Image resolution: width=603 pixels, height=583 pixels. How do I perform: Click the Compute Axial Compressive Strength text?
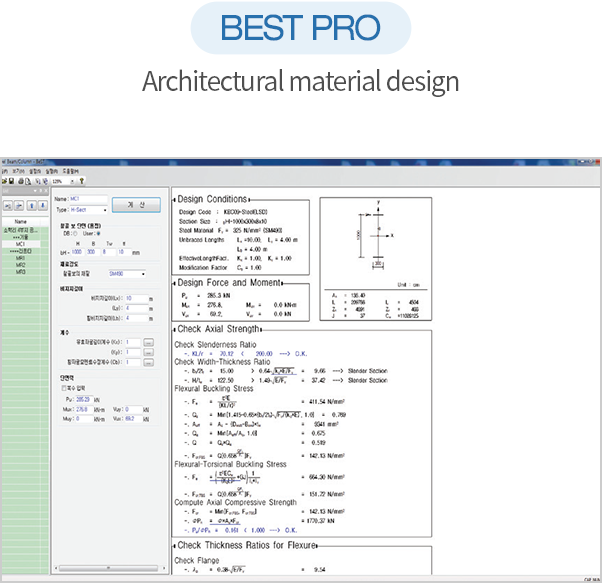[x=235, y=502]
